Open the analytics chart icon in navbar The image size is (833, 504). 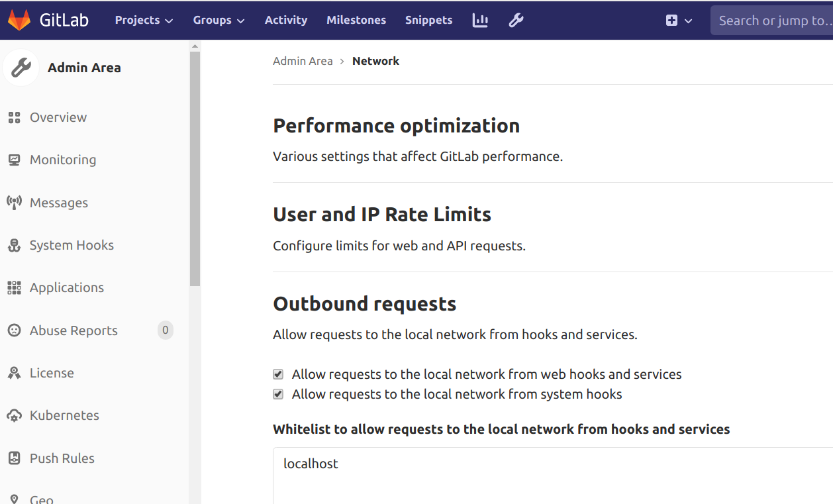pos(480,21)
